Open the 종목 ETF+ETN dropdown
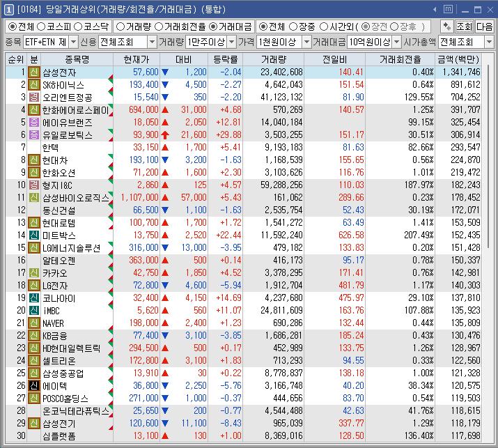 pos(73,42)
